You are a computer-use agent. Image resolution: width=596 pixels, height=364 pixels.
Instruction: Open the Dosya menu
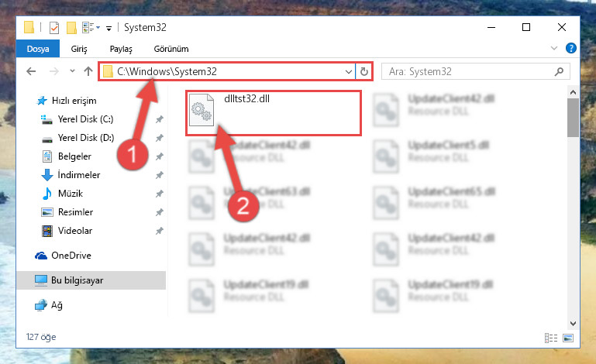[x=38, y=49]
